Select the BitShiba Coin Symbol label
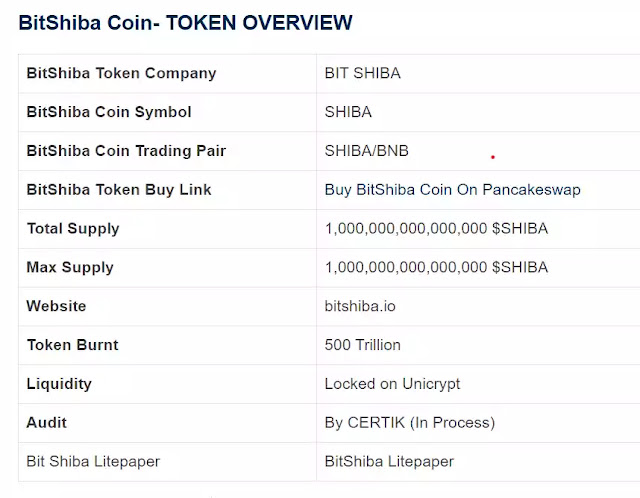 pos(109,112)
